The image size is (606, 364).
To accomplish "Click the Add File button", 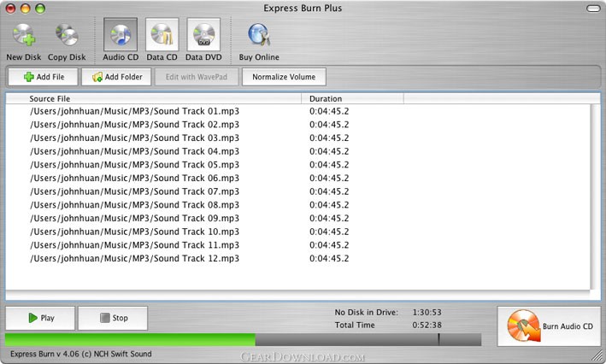I will (44, 77).
